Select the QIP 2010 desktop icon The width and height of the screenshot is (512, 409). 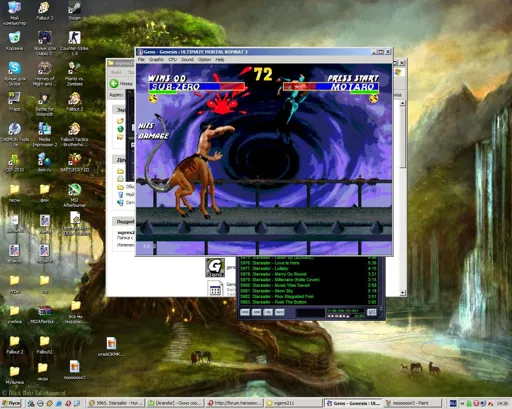[14, 163]
